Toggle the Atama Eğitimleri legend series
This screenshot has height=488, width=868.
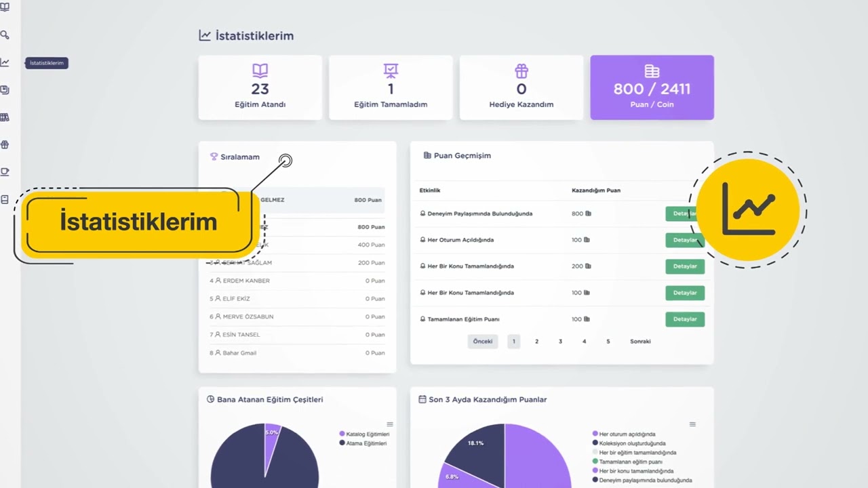click(363, 443)
